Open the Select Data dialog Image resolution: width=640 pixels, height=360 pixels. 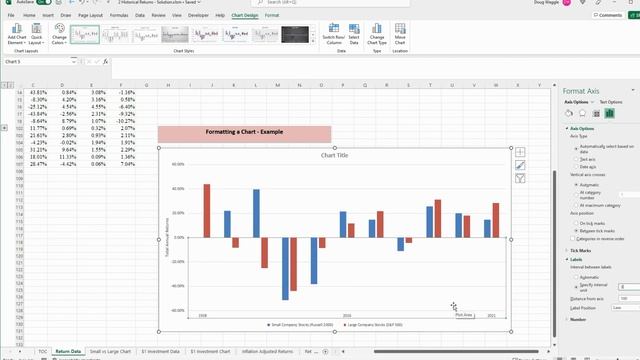pyautogui.click(x=354, y=34)
